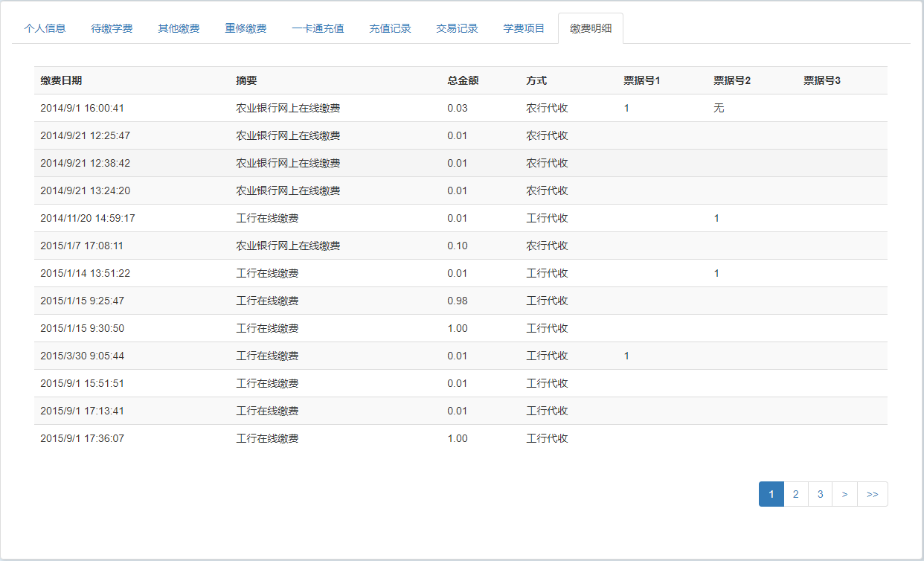Open the 个人信息 tab
This screenshot has height=561, width=924.
point(45,28)
